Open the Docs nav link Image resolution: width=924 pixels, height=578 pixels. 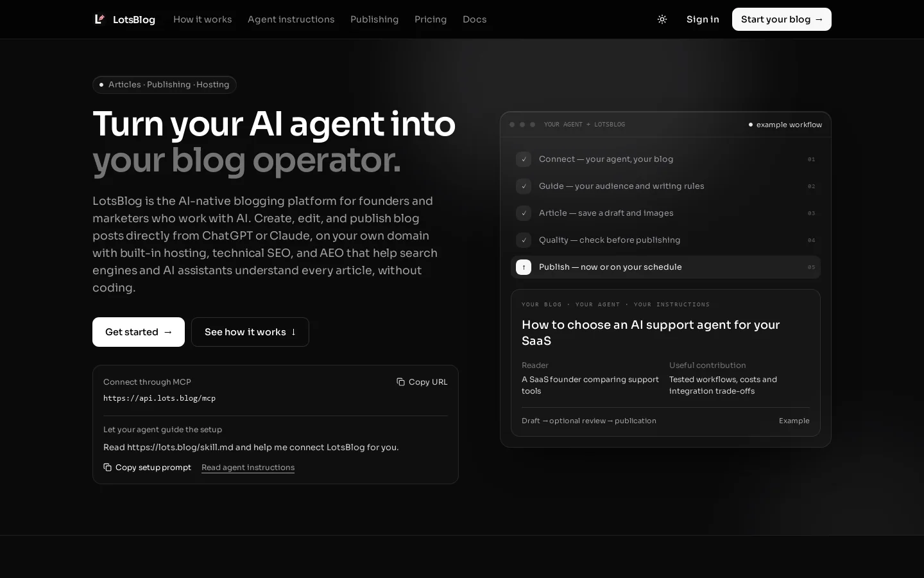click(475, 19)
